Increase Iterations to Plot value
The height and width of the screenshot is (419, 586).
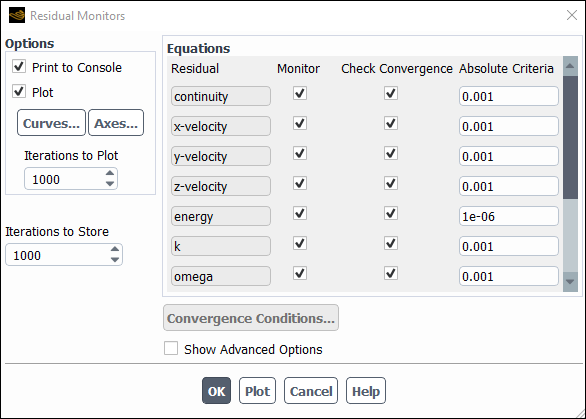(x=110, y=173)
